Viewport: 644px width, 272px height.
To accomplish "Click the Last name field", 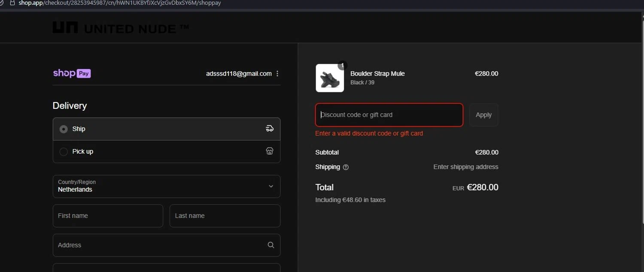I will pyautogui.click(x=225, y=216).
